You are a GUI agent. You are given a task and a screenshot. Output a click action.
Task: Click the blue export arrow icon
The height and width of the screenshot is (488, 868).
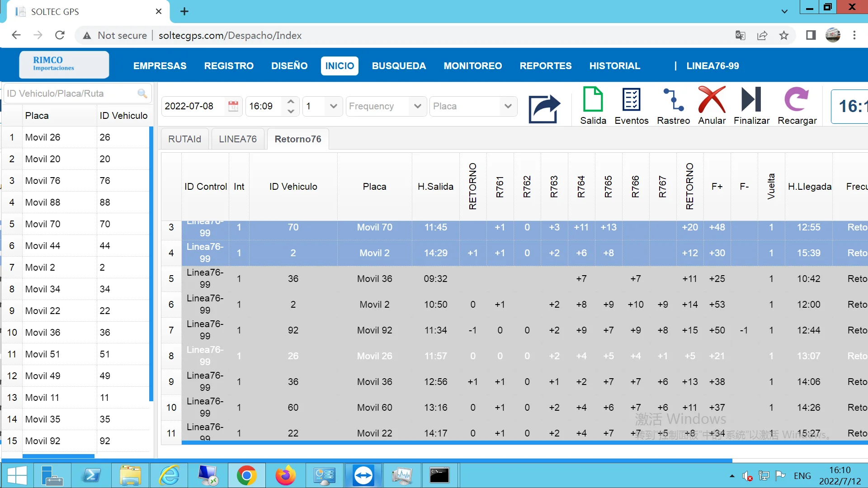click(x=544, y=108)
